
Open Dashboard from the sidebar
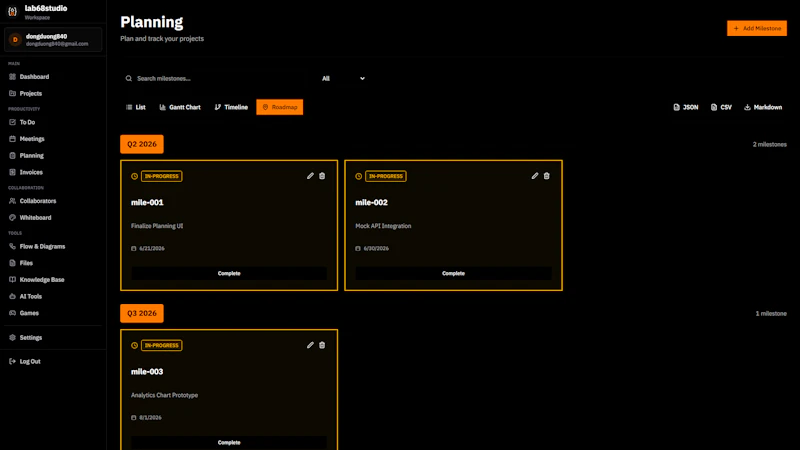click(53, 77)
